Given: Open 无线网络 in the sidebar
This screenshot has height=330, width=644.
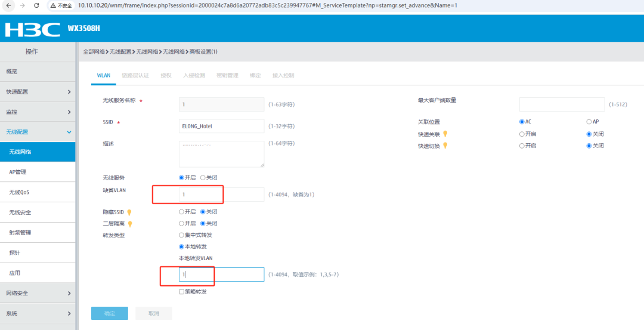Looking at the screenshot, I should pyautogui.click(x=38, y=152).
